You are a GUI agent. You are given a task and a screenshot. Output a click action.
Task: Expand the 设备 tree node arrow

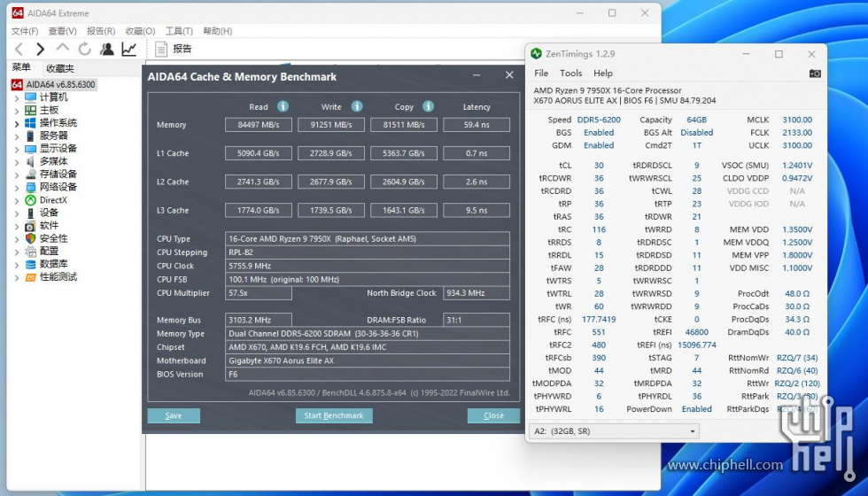click(17, 213)
